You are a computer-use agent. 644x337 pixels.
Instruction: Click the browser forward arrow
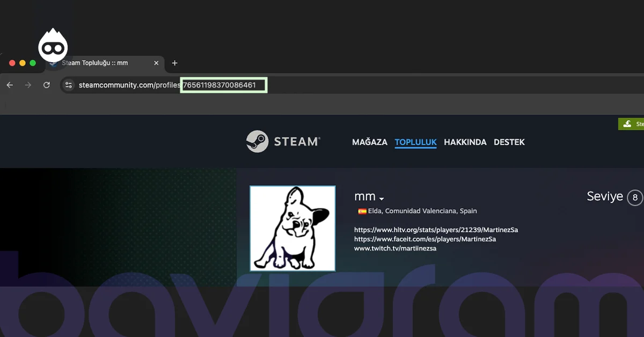[28, 85]
